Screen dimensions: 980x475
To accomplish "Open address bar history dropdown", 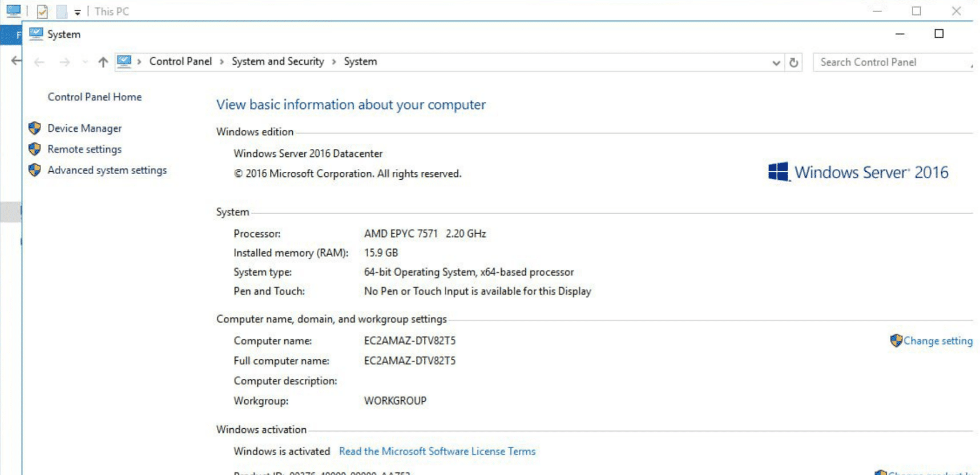I will [x=776, y=63].
